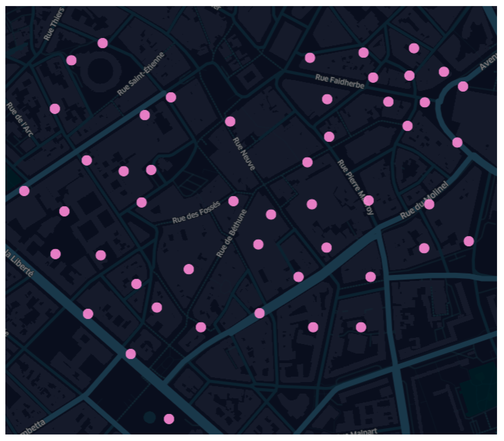The width and height of the screenshot is (504, 441).
Task: Click the Rue Saint-Étienne street label
Action: [140, 73]
